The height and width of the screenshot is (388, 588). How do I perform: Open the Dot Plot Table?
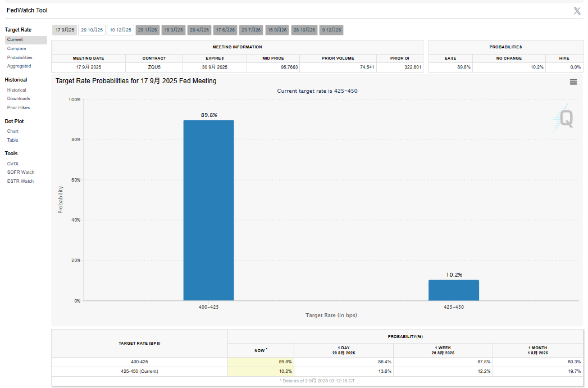click(x=12, y=140)
